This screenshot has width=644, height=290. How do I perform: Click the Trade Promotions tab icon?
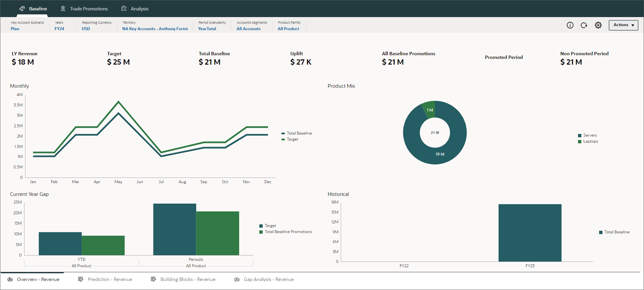[63, 9]
